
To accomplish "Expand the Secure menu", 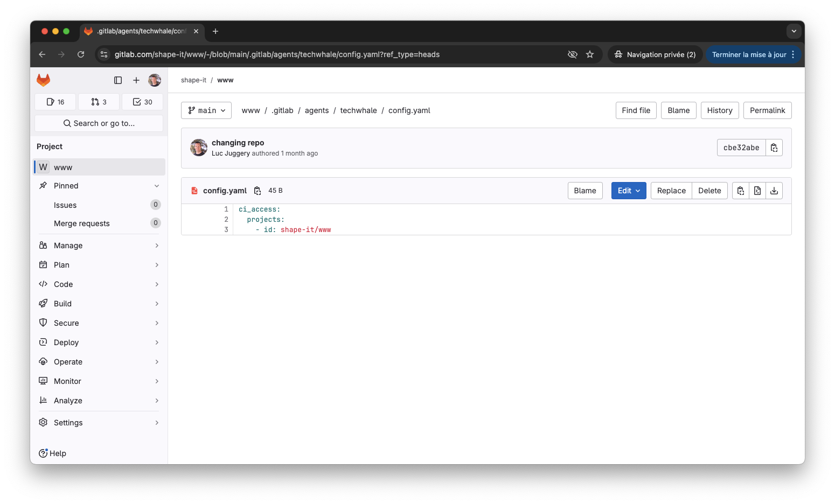I will [x=99, y=323].
